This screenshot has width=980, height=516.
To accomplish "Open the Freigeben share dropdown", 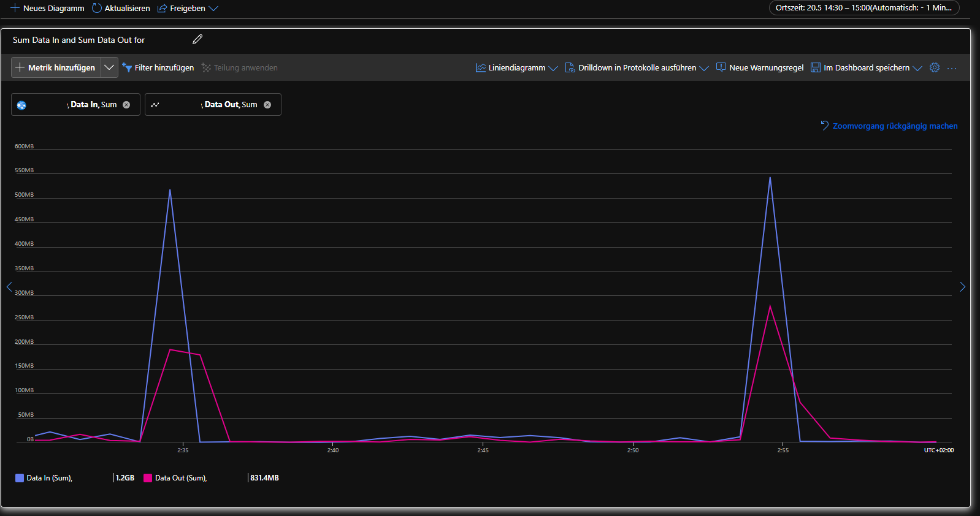I will [188, 9].
